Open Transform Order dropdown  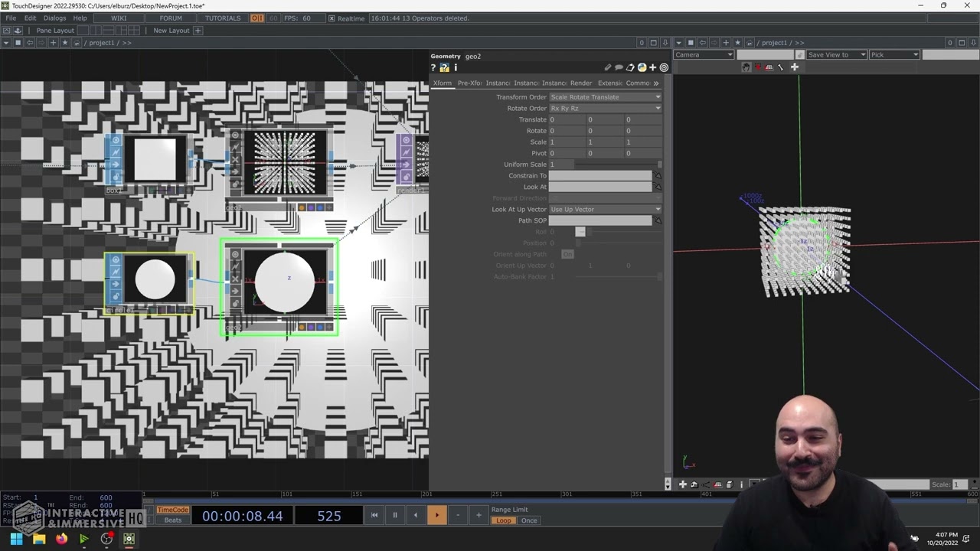pyautogui.click(x=605, y=97)
